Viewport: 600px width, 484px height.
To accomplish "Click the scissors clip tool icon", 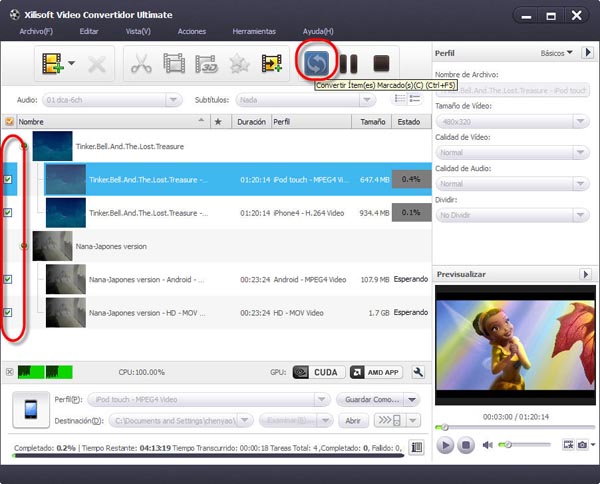I will click(138, 65).
